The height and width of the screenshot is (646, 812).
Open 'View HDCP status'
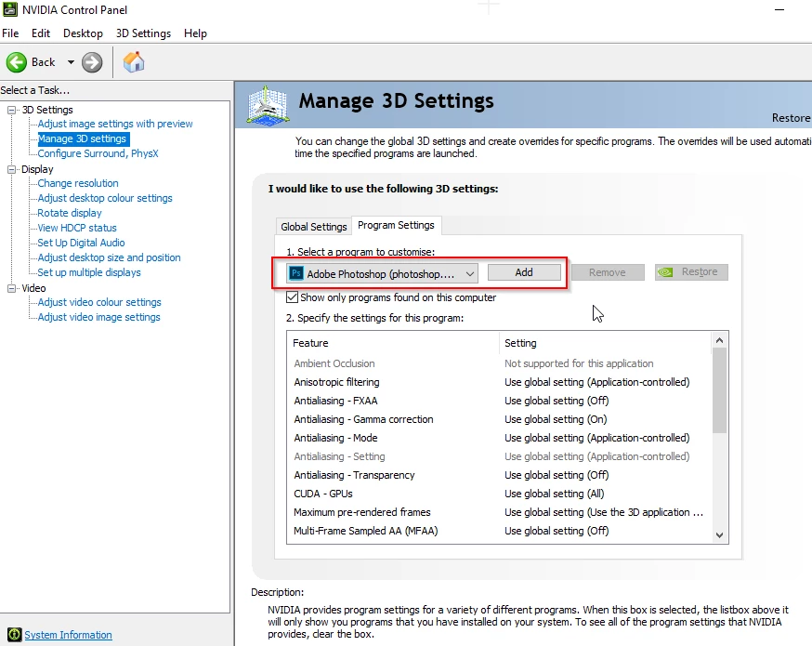[76, 228]
